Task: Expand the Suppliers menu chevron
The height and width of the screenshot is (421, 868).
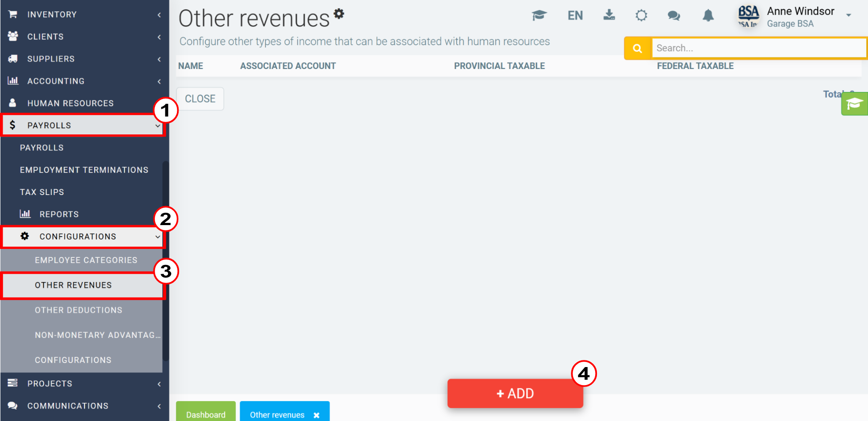Action: point(159,59)
